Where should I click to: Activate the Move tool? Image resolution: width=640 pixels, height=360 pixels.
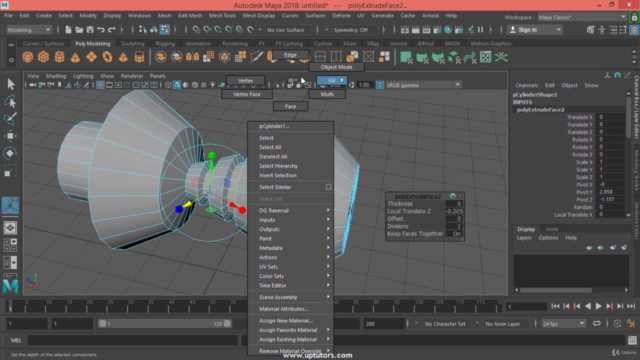pyautogui.click(x=11, y=136)
